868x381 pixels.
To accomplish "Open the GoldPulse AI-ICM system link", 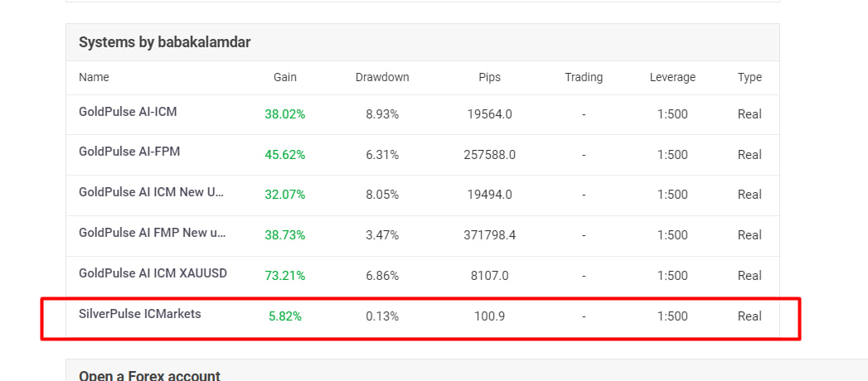I will coord(128,111).
